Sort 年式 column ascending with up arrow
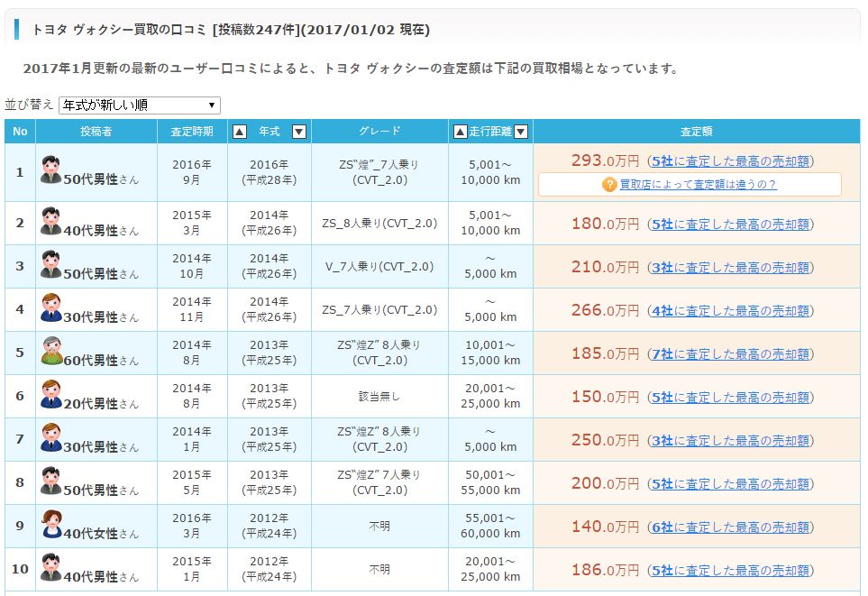This screenshot has height=596, width=868. [240, 132]
